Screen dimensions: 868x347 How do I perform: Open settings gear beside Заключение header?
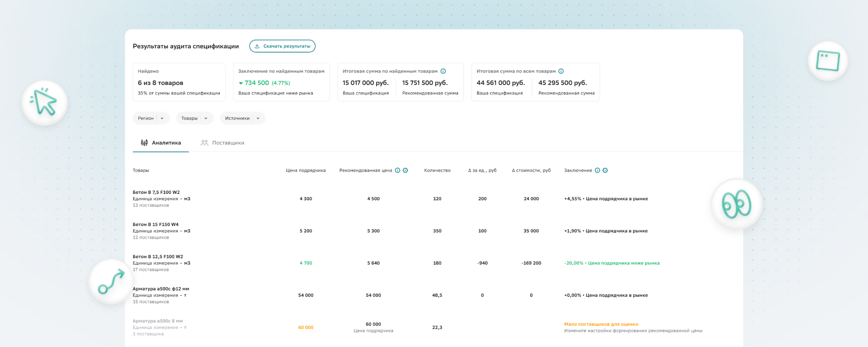[605, 170]
